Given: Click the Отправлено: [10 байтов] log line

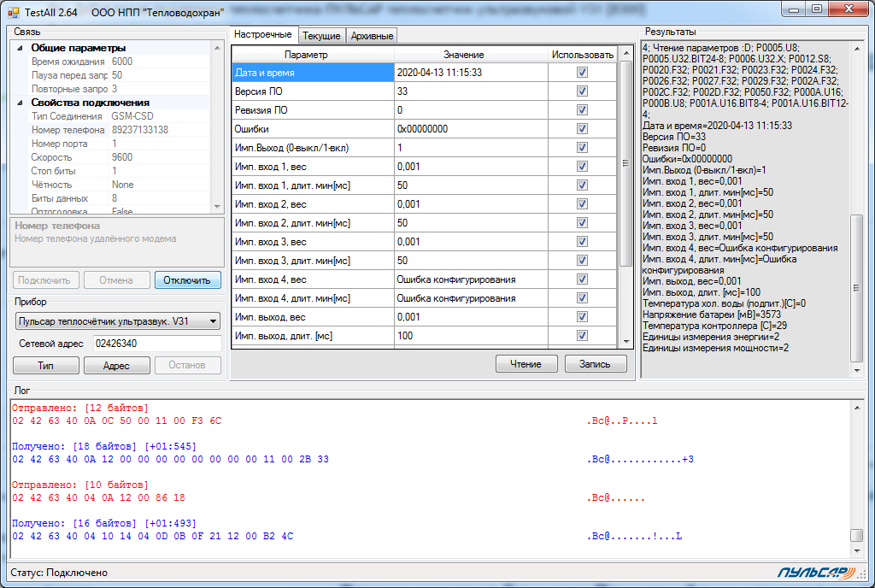Looking at the screenshot, I should pyautogui.click(x=79, y=485).
